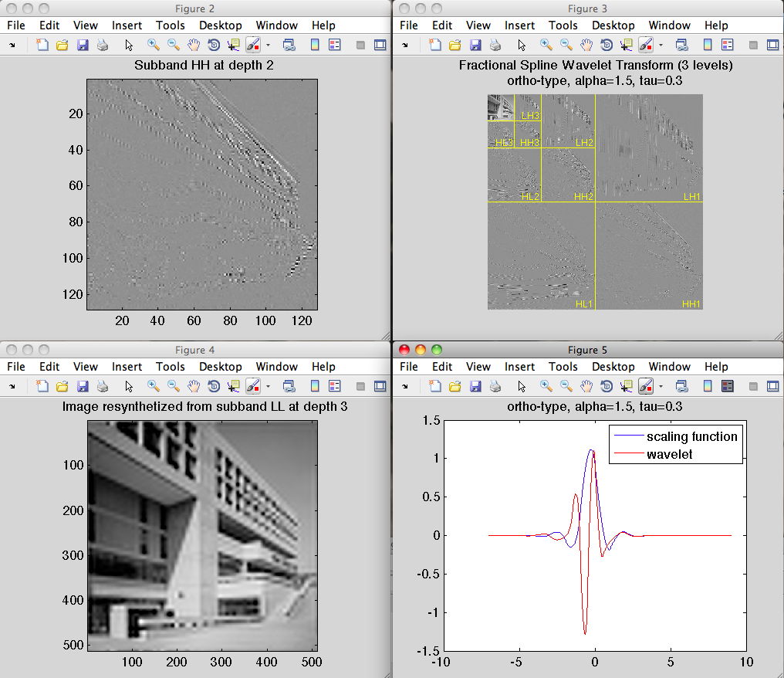Click New Figure icon in Figure 2

(x=42, y=45)
